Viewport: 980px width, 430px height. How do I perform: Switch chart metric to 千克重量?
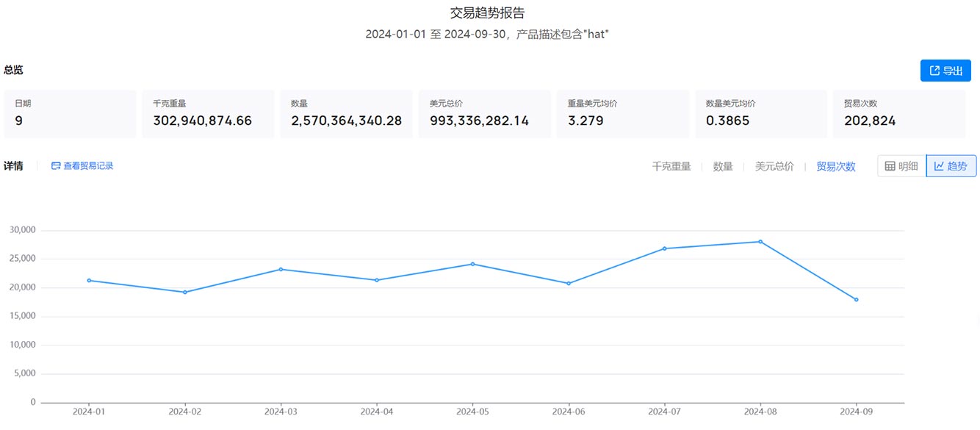coord(671,166)
